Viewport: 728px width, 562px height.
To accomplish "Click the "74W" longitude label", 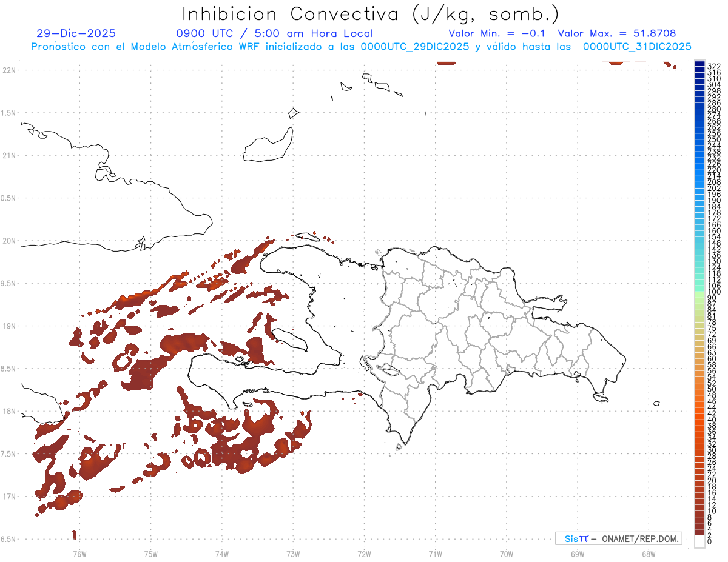I will point(222,554).
